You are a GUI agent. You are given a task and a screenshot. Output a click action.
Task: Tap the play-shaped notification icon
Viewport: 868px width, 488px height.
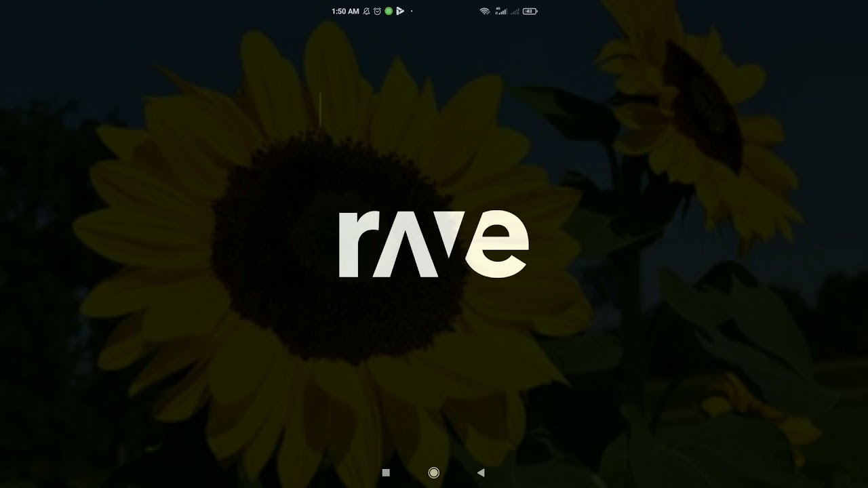coord(400,12)
